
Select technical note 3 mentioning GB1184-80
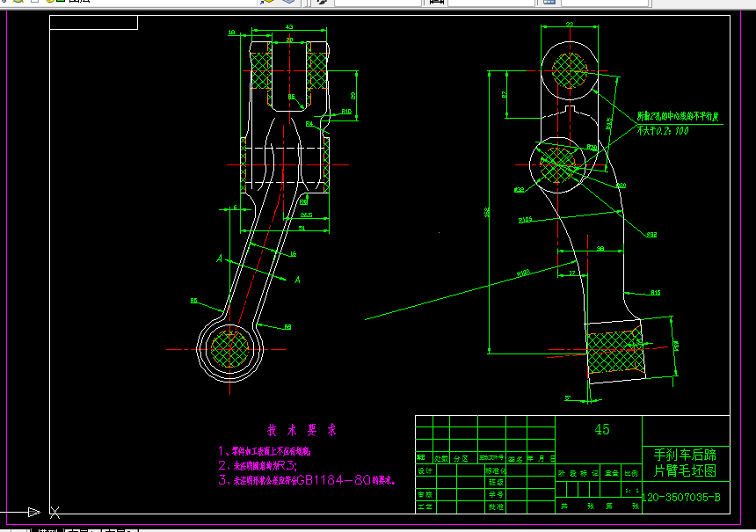point(307,480)
